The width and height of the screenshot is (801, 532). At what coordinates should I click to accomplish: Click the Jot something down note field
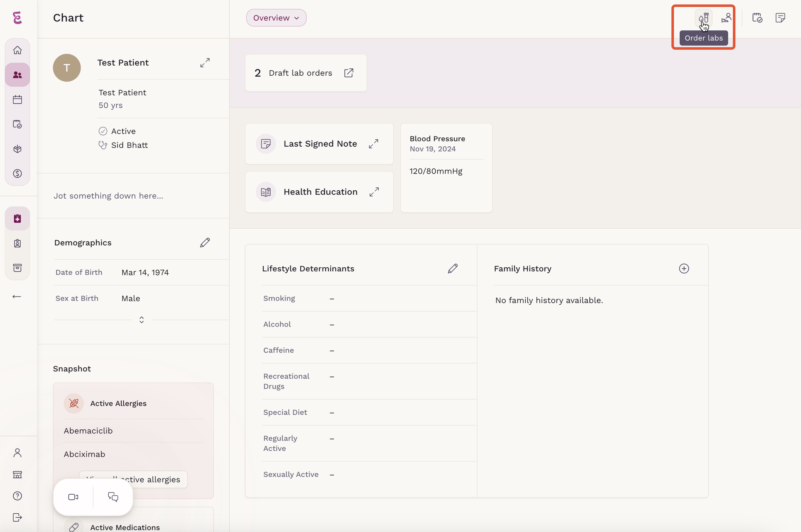point(133,196)
